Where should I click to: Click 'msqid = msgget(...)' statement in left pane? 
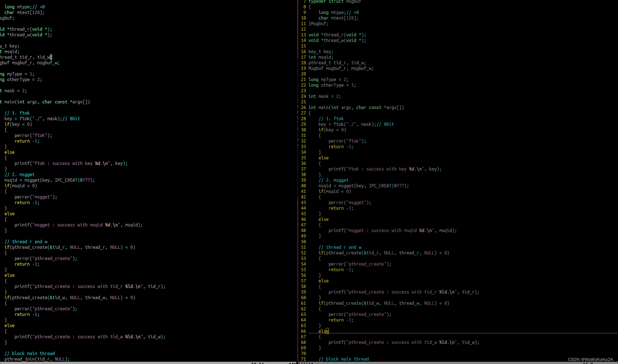(x=49, y=180)
